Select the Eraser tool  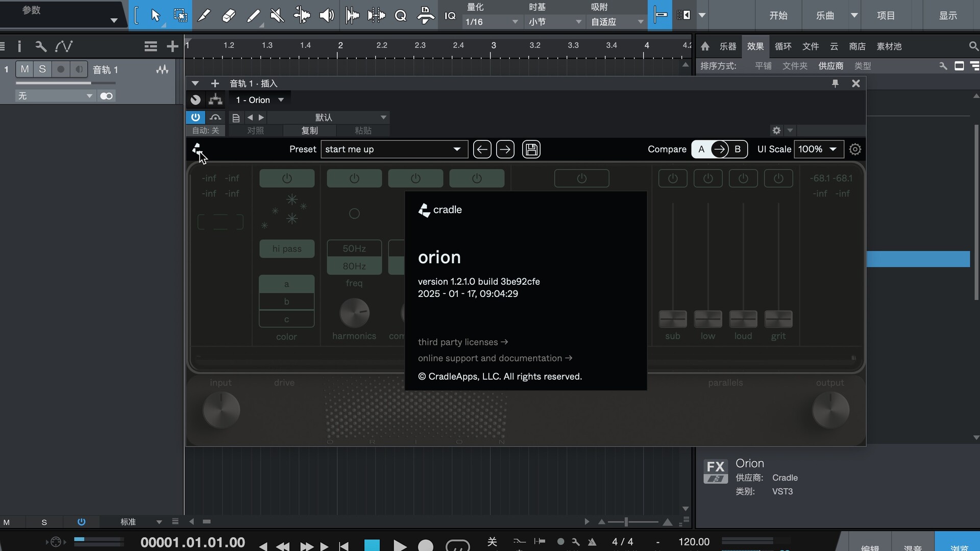[x=229, y=15]
